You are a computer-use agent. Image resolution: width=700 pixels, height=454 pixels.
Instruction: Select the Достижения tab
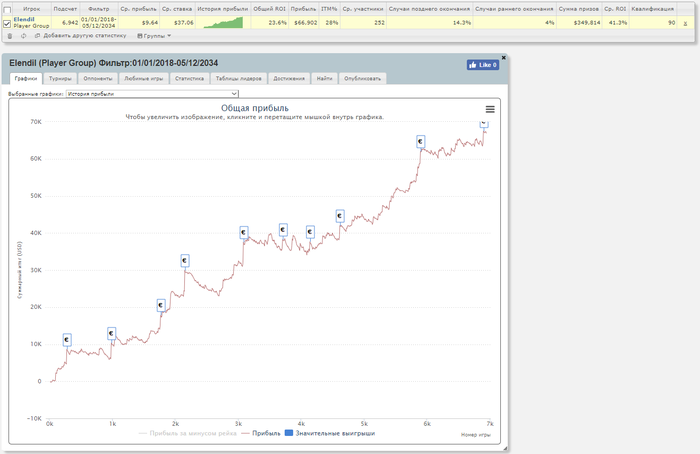(289, 79)
